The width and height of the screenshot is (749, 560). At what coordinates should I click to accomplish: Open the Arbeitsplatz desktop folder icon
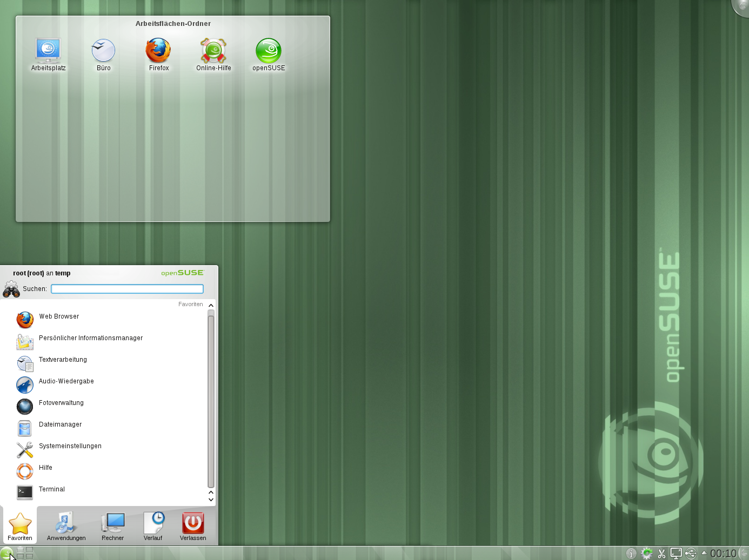tap(48, 55)
